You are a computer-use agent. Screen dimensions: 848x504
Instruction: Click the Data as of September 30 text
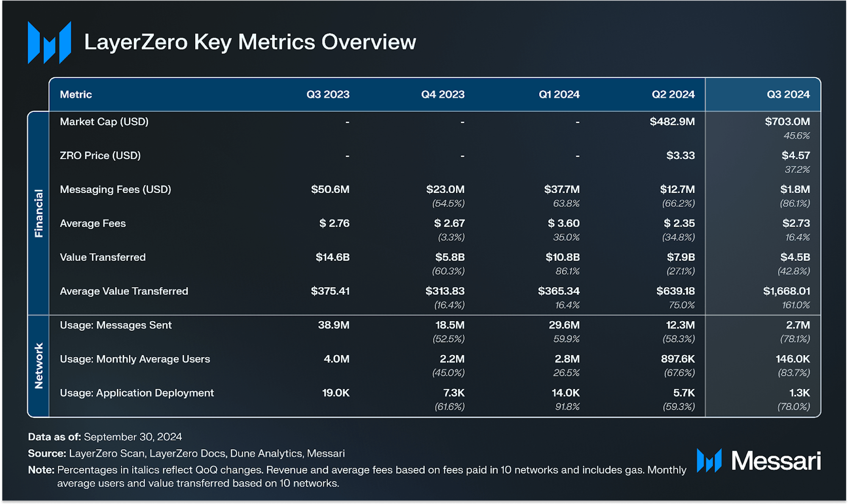pyautogui.click(x=105, y=437)
